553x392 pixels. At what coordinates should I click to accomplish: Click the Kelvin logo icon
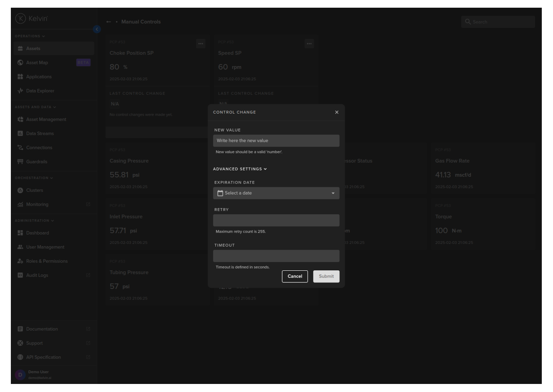[x=21, y=19]
